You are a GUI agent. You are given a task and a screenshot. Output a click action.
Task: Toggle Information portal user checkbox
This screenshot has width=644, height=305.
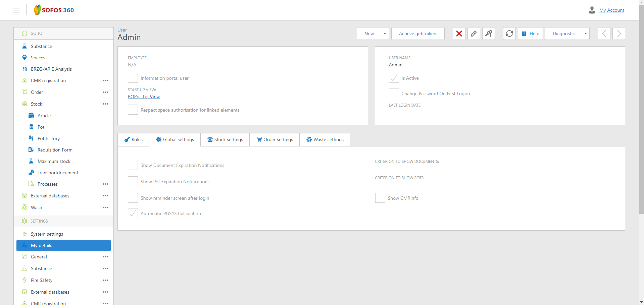pyautogui.click(x=133, y=78)
